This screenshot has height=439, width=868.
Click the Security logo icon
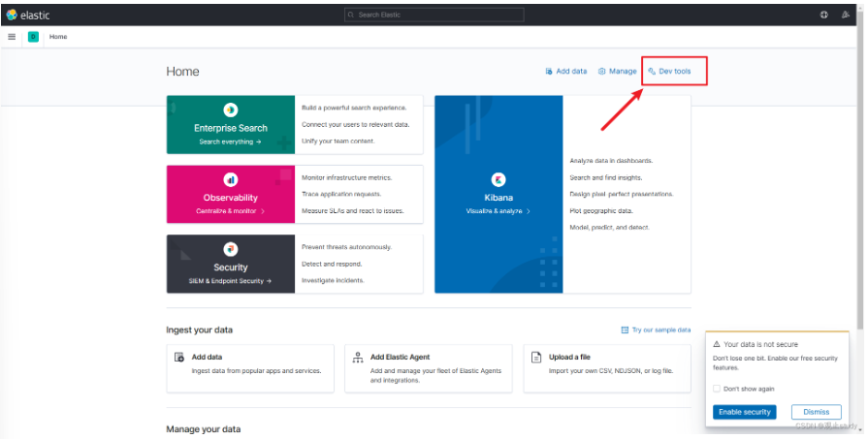[x=230, y=249]
